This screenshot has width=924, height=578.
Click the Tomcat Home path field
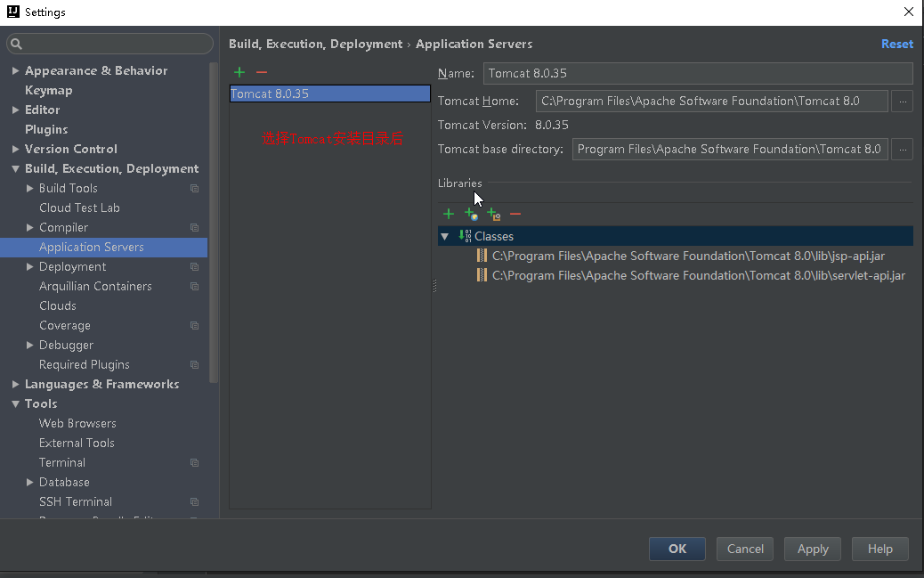click(x=711, y=101)
